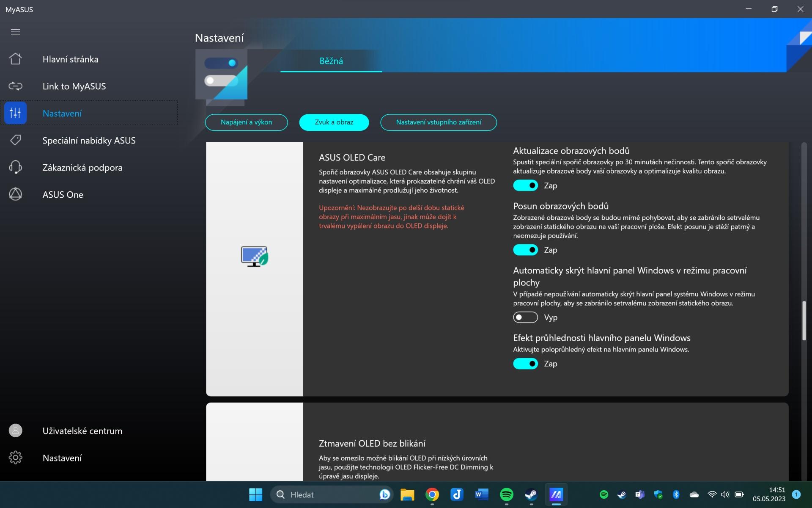The width and height of the screenshot is (812, 508).
Task: Click the Zákaznická podpora headset icon
Action: 15,167
